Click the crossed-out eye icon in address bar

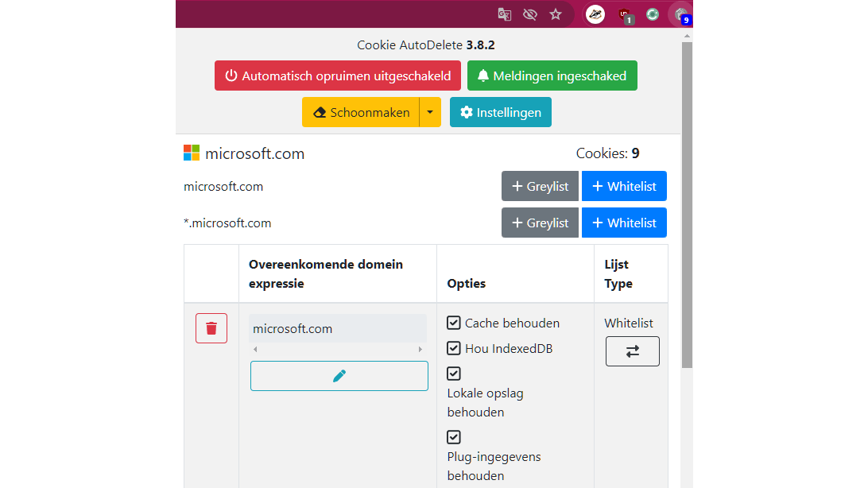(x=529, y=14)
